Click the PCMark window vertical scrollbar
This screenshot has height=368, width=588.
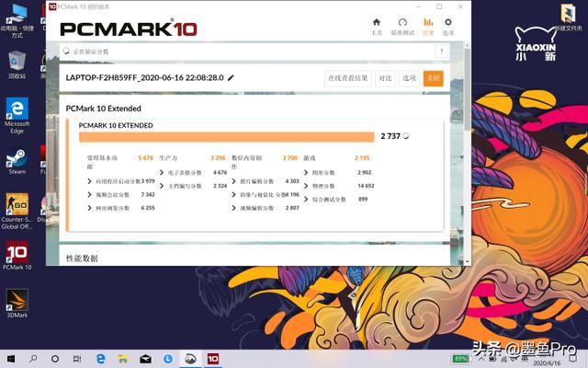pos(467,90)
